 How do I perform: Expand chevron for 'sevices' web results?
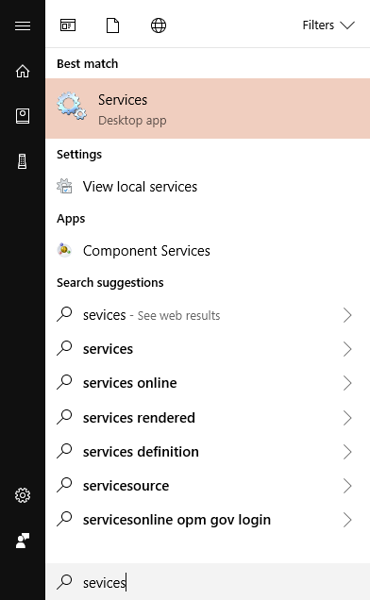click(347, 315)
